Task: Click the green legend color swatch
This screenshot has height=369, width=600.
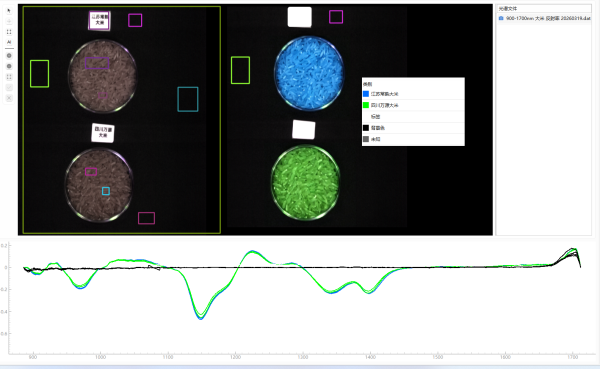Action: point(366,105)
